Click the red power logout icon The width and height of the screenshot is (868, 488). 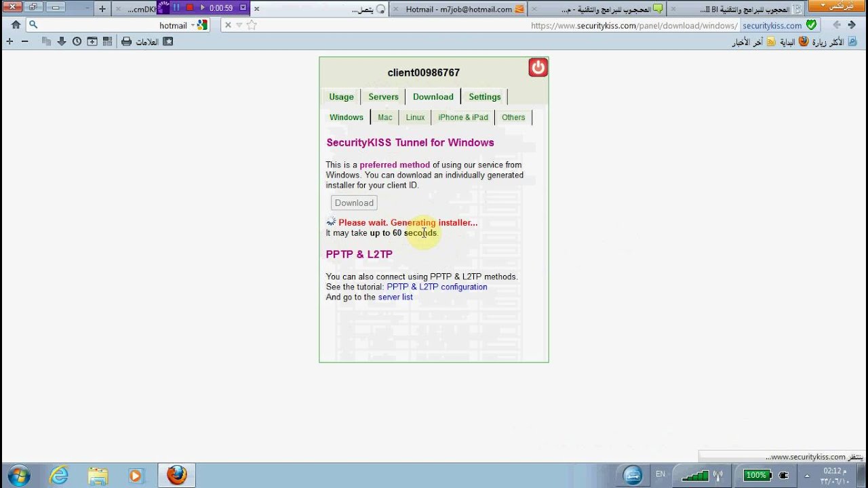pos(538,67)
